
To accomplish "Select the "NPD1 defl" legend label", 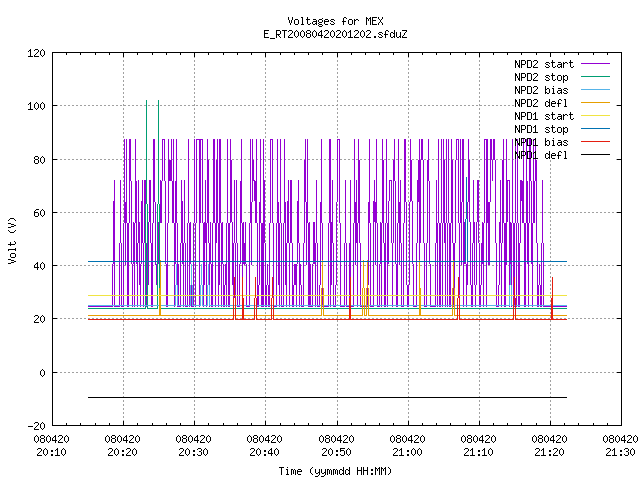I will click(x=541, y=156).
